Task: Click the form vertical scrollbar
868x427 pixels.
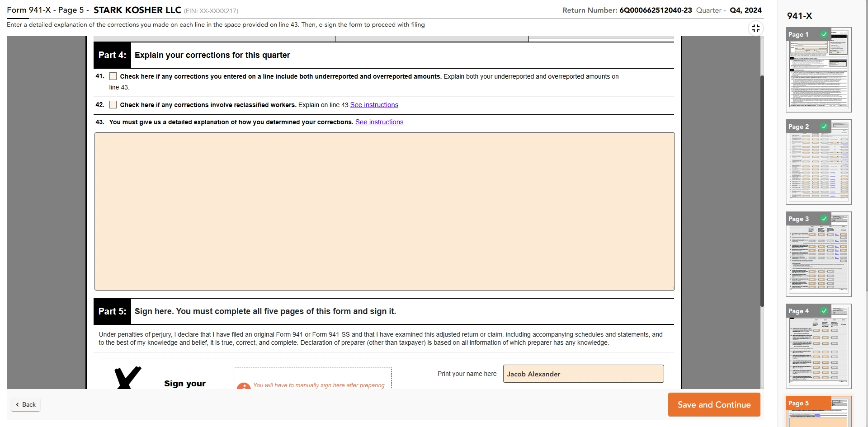Action: click(x=762, y=191)
